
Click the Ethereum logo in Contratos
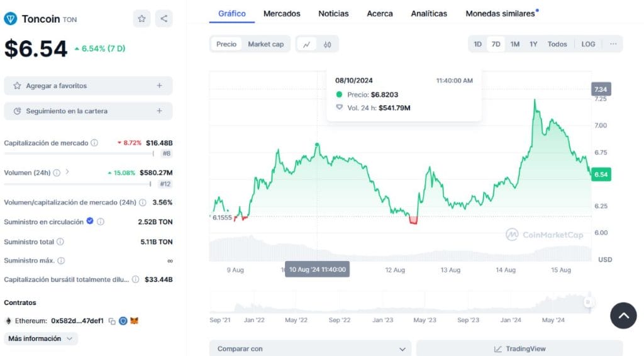(8, 321)
